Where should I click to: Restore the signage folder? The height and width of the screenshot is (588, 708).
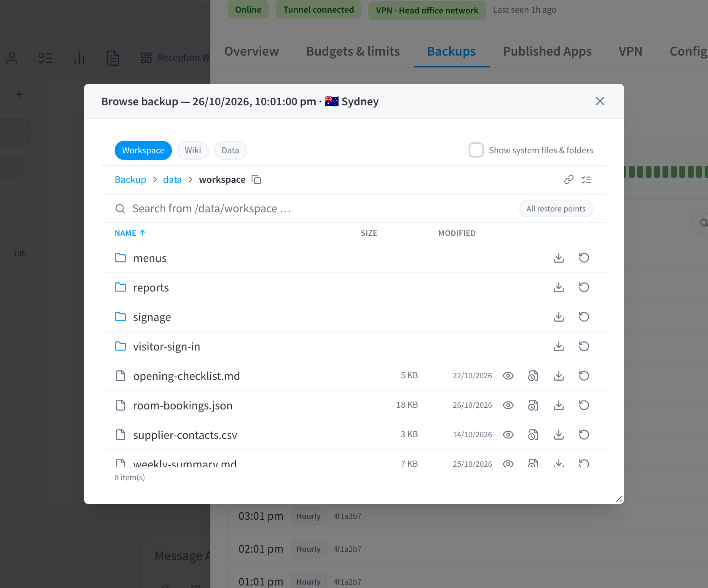584,317
